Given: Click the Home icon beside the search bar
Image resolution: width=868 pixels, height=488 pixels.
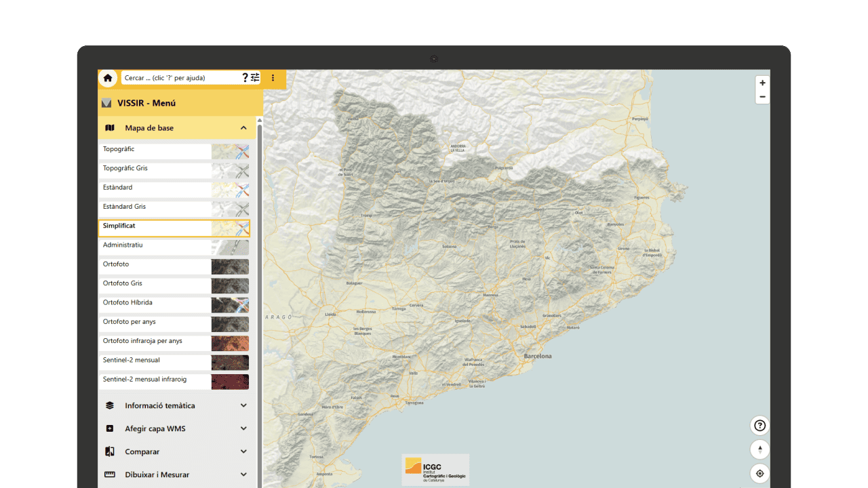Looking at the screenshot, I should (108, 78).
